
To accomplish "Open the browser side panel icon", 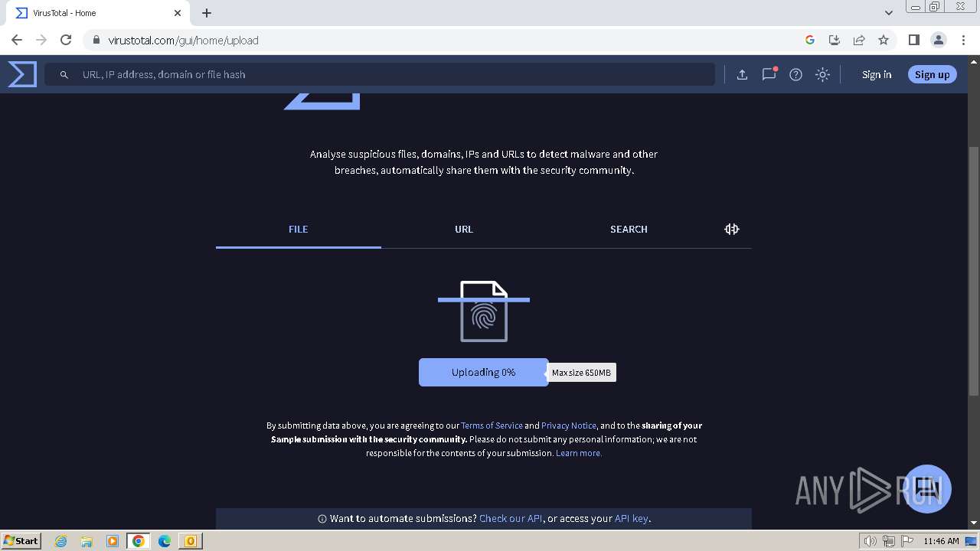I will click(x=913, y=40).
